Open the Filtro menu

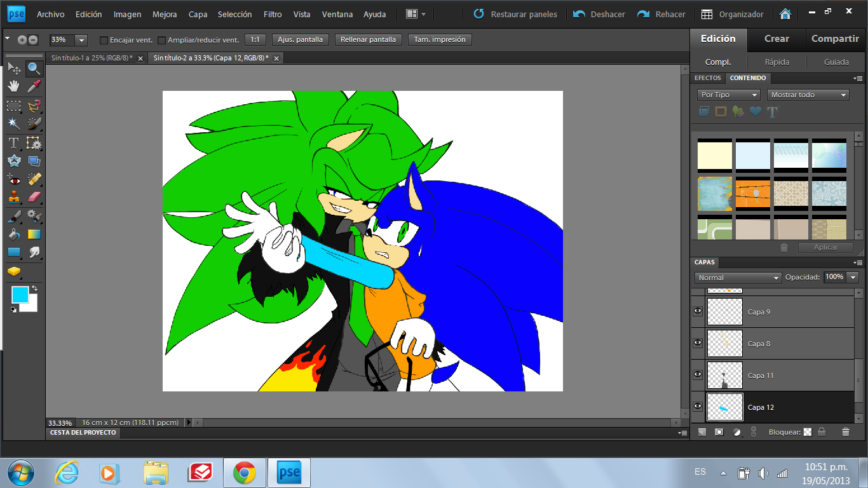(x=273, y=14)
